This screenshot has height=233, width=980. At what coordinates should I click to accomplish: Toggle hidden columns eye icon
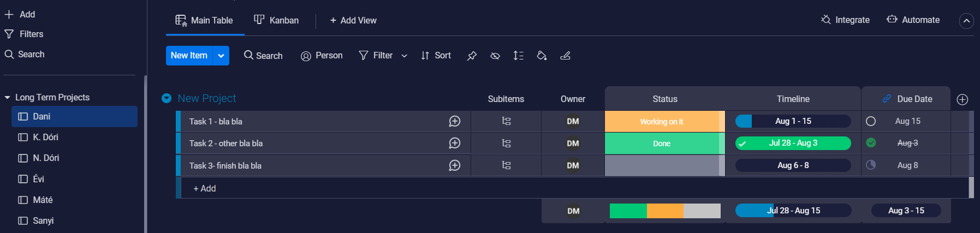pyautogui.click(x=495, y=56)
